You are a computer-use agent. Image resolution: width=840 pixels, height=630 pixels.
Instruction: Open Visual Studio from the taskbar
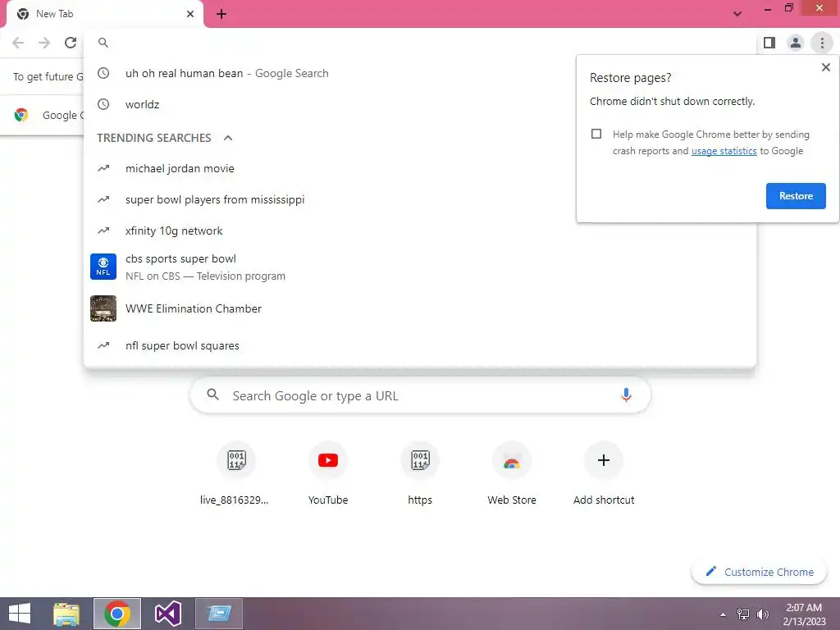tap(167, 614)
